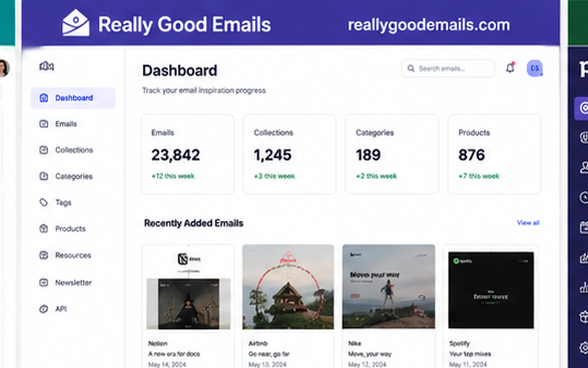The image size is (588, 368).
Task: Click the Emails label in stat card
Action: point(163,133)
